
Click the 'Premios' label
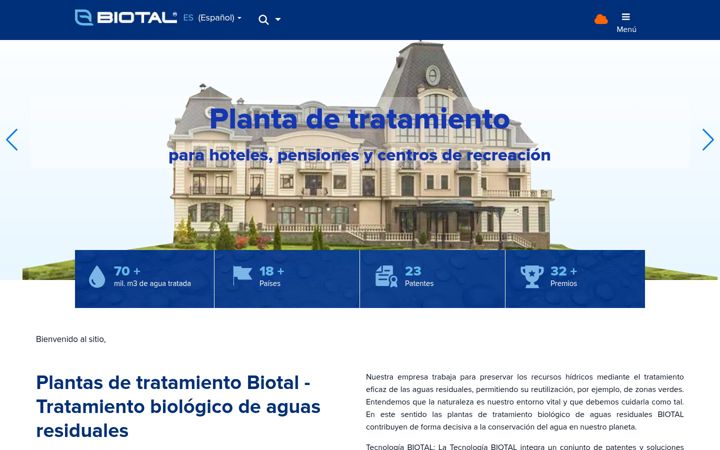coord(563,284)
